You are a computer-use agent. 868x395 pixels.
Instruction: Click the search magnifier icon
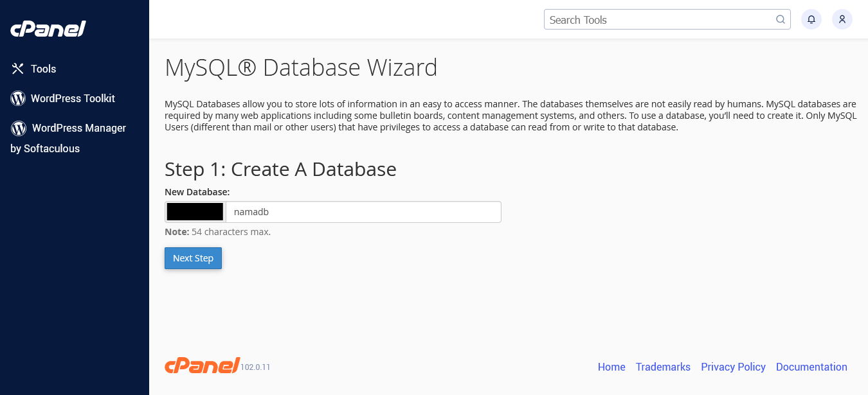(x=781, y=20)
